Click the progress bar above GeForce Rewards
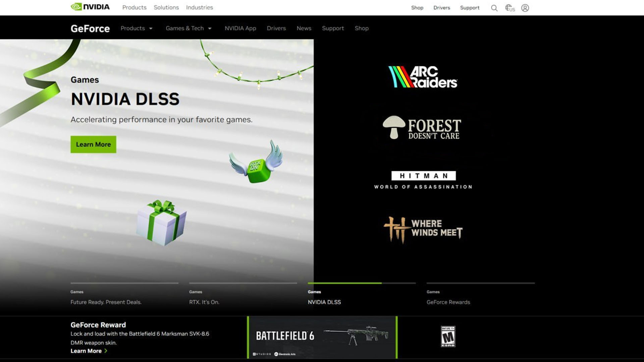644x362 pixels. (x=480, y=283)
